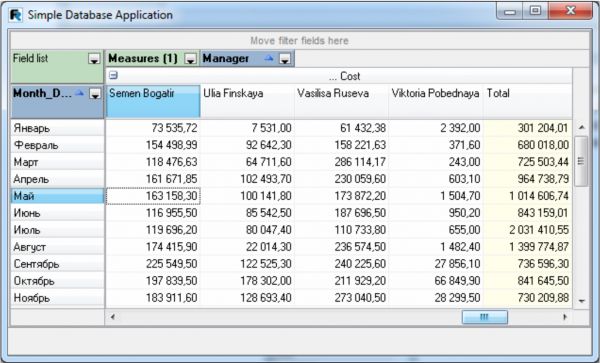Select the Ulia Finskaya column header

(x=247, y=101)
